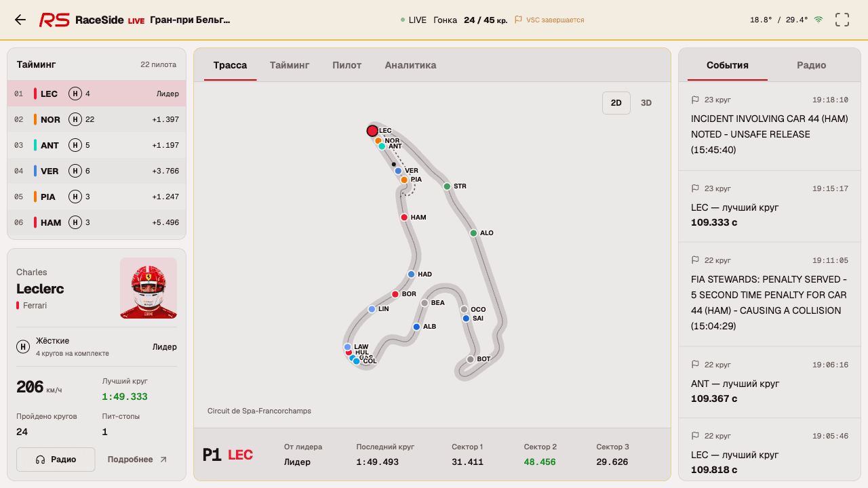Viewport: 868px width, 488px height.
Task: Open Подробнее driver details link
Action: point(138,460)
